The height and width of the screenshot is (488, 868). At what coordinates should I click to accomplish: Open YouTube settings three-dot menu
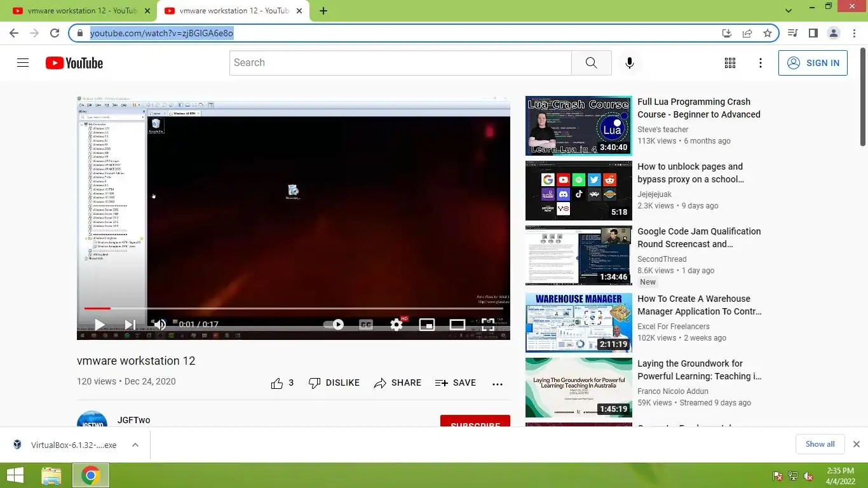point(761,63)
